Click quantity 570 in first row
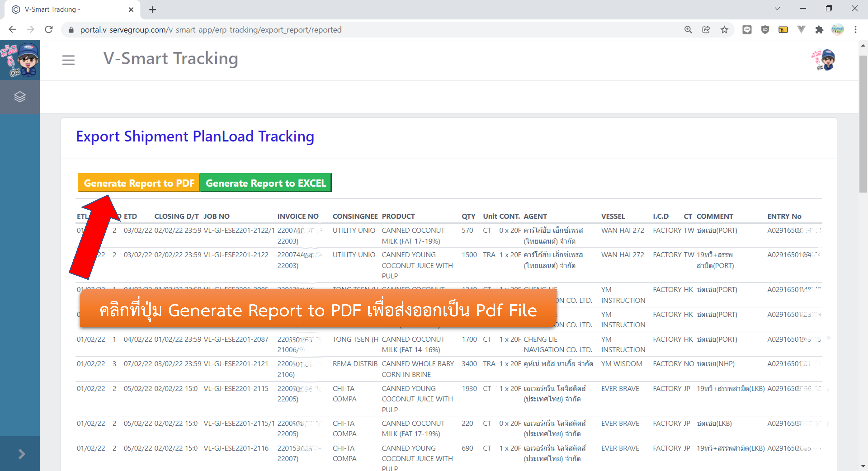This screenshot has width=868, height=471. 467,230
